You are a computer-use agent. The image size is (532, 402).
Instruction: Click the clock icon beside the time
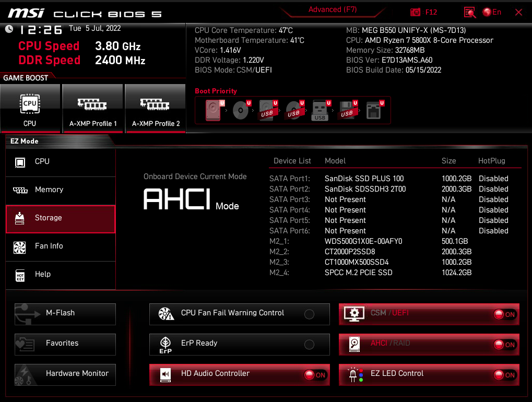click(x=9, y=29)
